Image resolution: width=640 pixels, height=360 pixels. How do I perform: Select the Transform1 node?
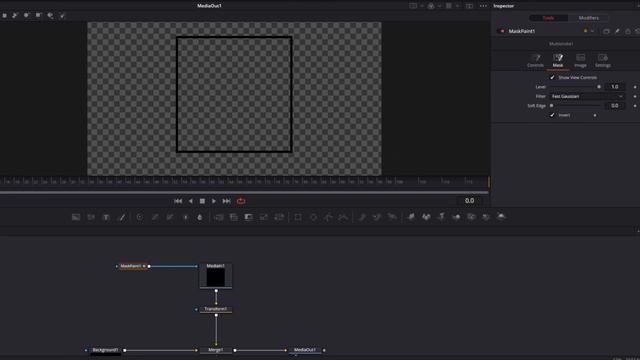pyautogui.click(x=216, y=309)
